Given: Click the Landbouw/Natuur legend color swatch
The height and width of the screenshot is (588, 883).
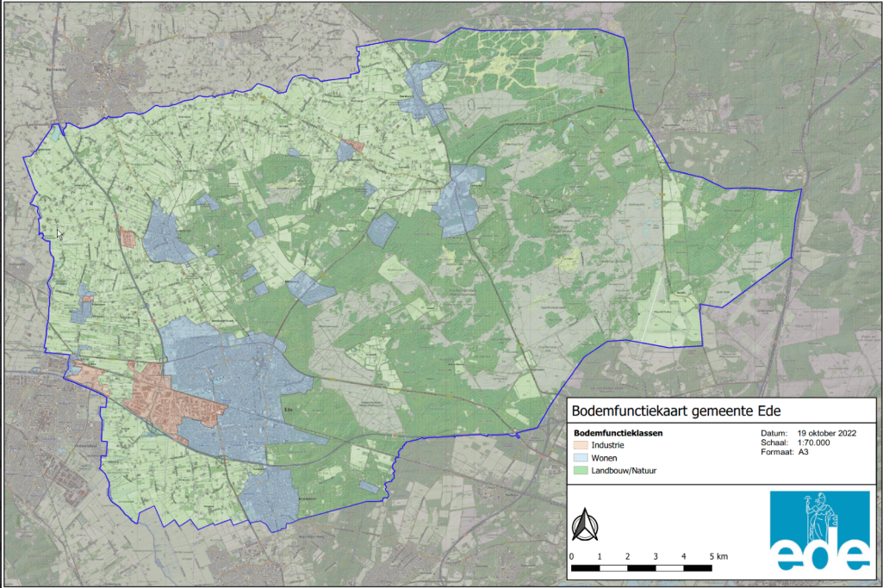Looking at the screenshot, I should 581,471.
